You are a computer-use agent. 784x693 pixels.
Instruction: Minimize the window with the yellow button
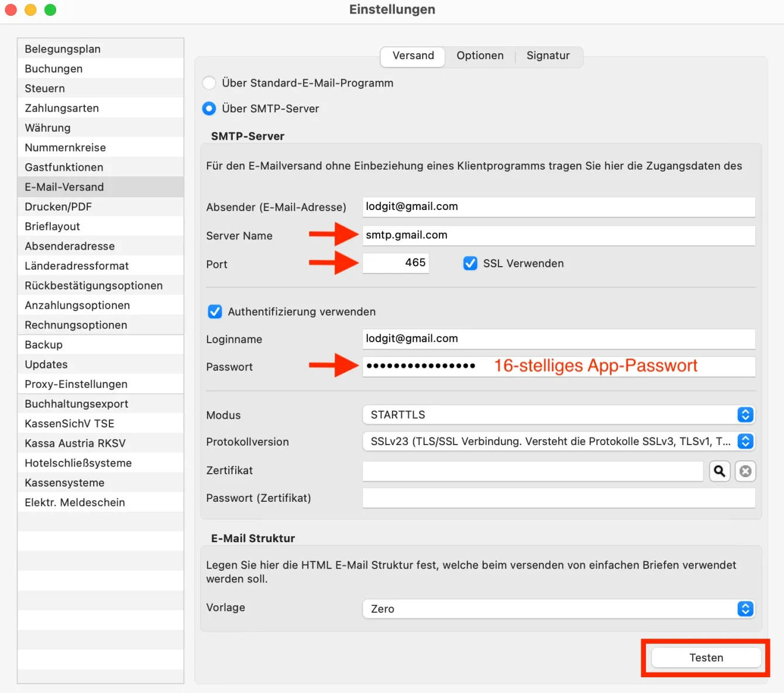(30, 10)
